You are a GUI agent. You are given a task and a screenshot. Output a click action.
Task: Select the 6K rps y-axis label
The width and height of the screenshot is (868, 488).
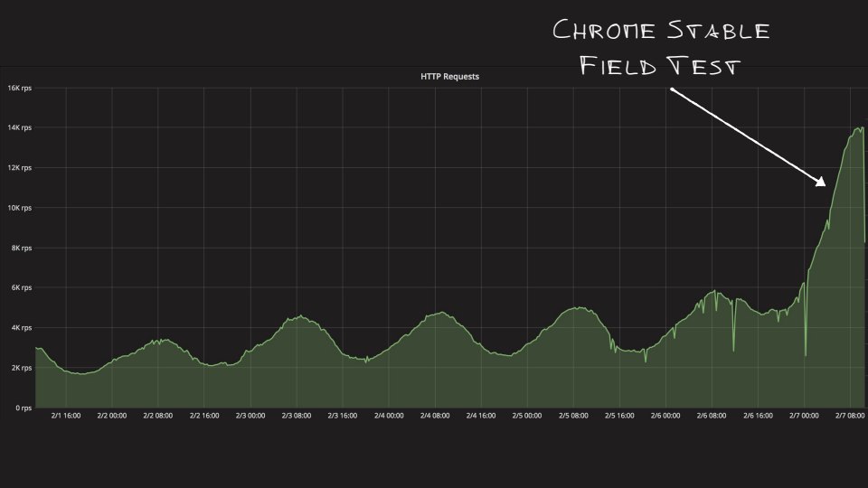point(22,287)
